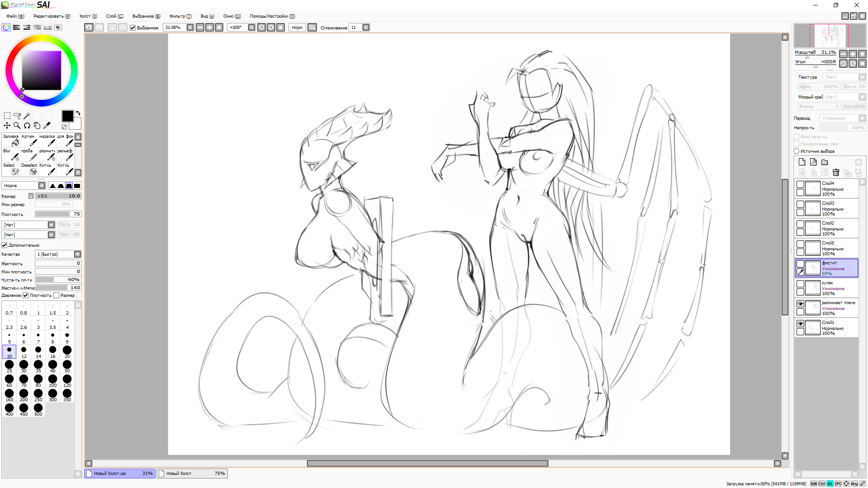
Task: Flip the view horizontally
Action: pyautogui.click(x=312, y=28)
